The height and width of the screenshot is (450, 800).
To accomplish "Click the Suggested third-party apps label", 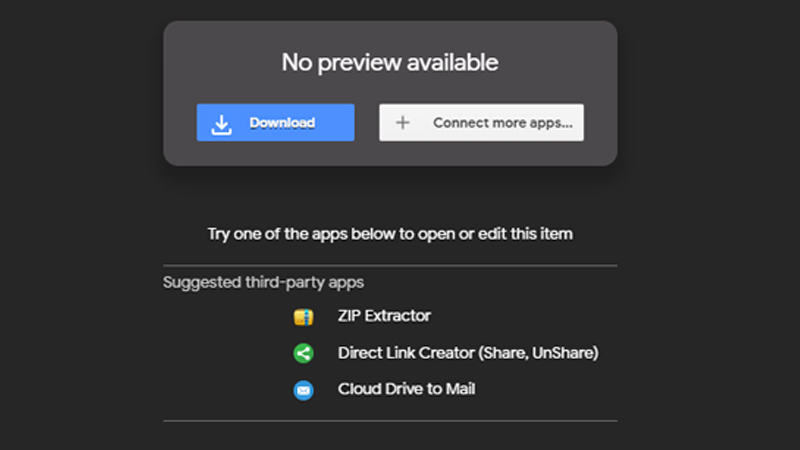I will click(x=263, y=282).
